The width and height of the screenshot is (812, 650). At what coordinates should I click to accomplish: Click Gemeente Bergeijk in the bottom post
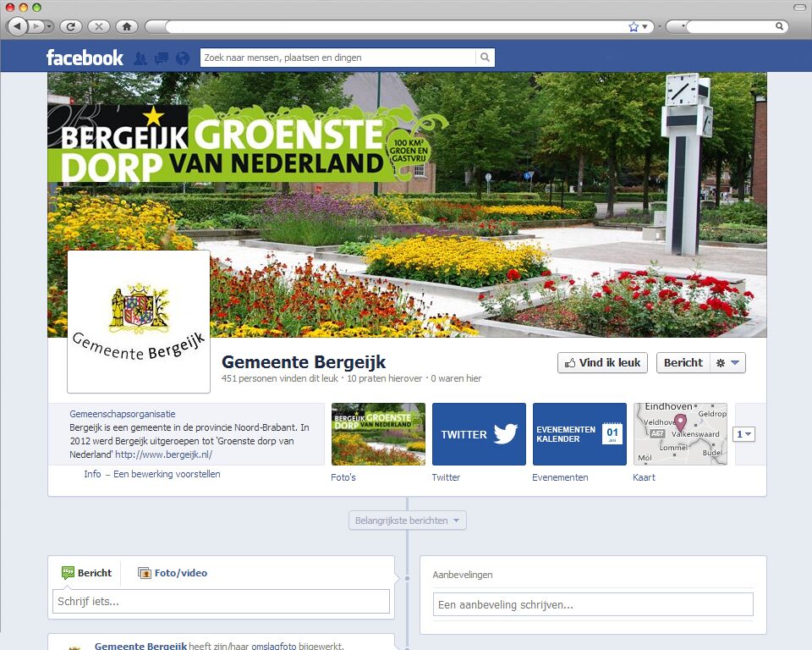[140, 645]
